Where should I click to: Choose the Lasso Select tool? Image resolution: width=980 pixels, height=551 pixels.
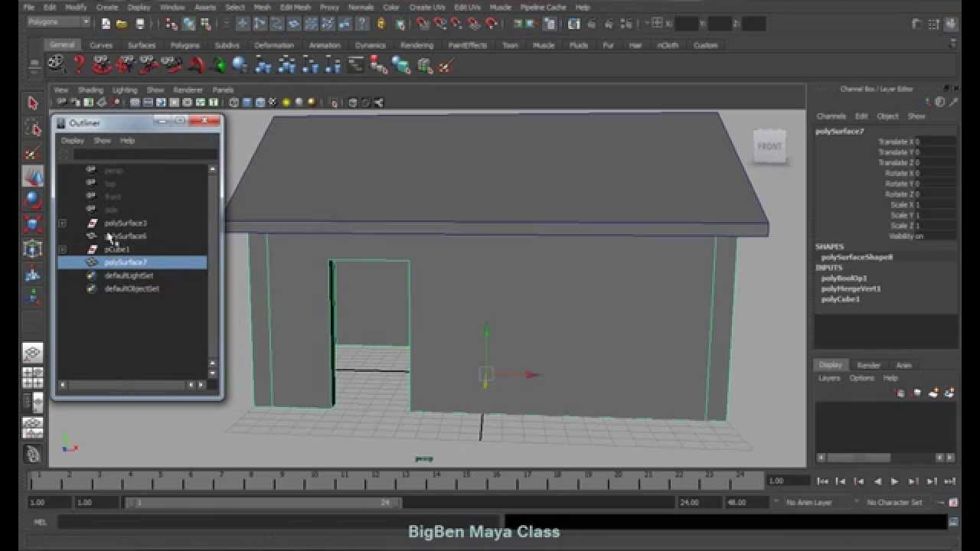(32, 127)
